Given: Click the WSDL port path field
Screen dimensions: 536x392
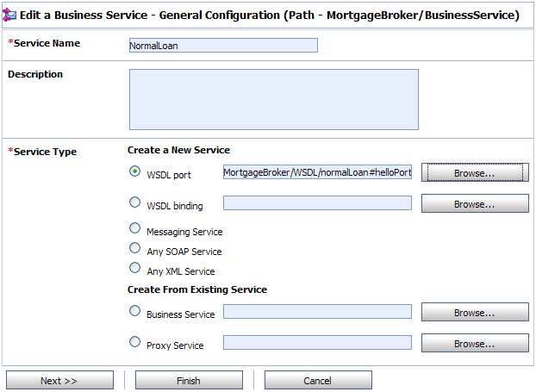Looking at the screenshot, I should click(x=318, y=172).
